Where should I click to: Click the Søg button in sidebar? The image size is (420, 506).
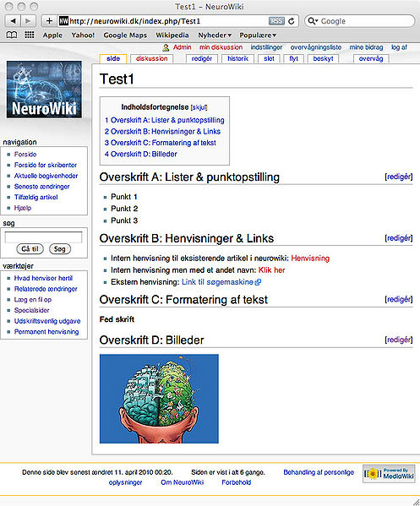click(x=60, y=249)
